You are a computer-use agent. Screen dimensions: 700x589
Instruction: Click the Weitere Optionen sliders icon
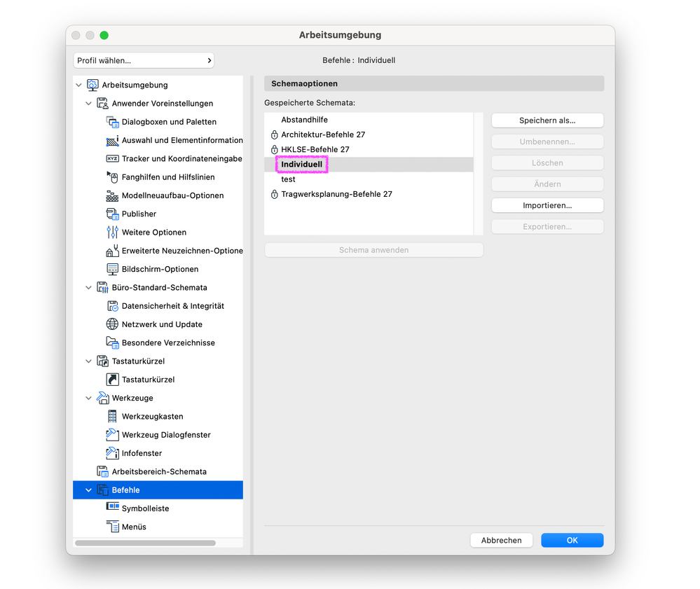113,233
